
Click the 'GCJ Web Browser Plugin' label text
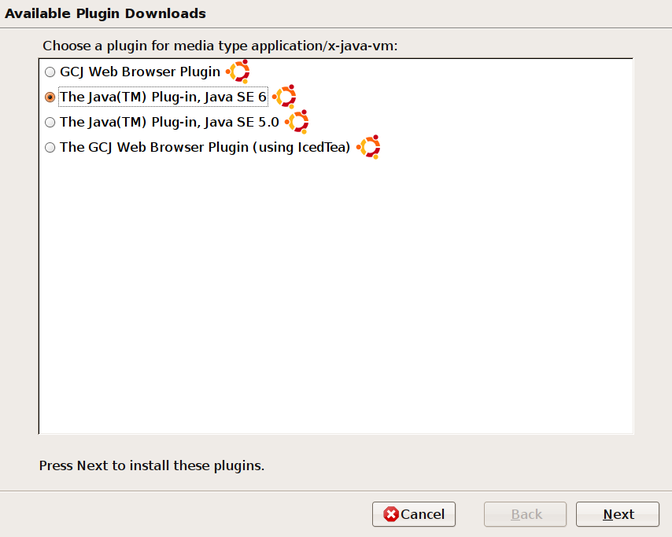pos(140,72)
